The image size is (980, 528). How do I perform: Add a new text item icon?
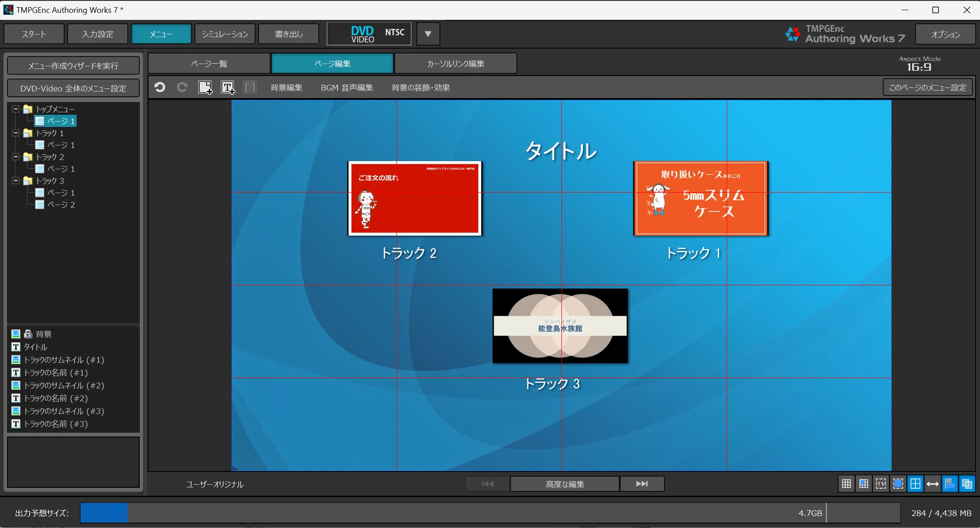[228, 87]
